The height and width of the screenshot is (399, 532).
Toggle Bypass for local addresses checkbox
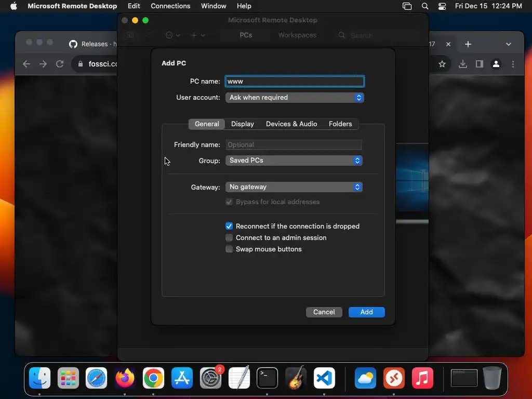[229, 202]
